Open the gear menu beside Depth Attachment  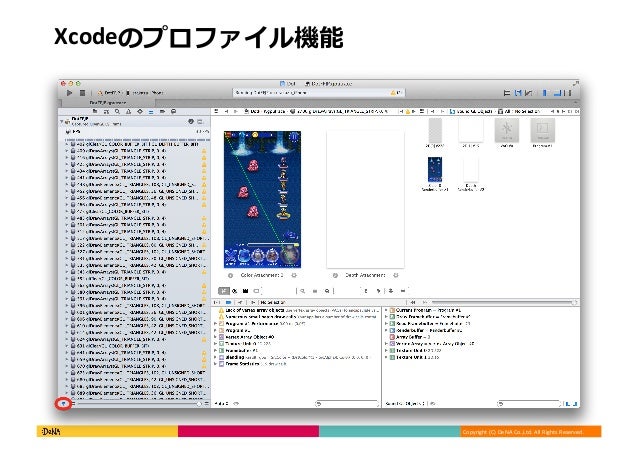point(395,276)
